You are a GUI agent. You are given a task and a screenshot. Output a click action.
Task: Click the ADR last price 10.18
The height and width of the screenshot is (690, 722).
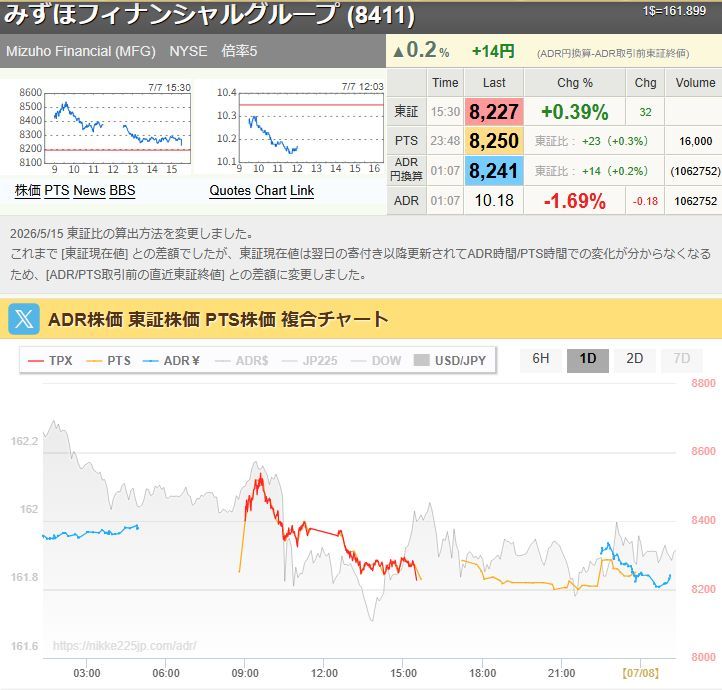[x=494, y=200]
